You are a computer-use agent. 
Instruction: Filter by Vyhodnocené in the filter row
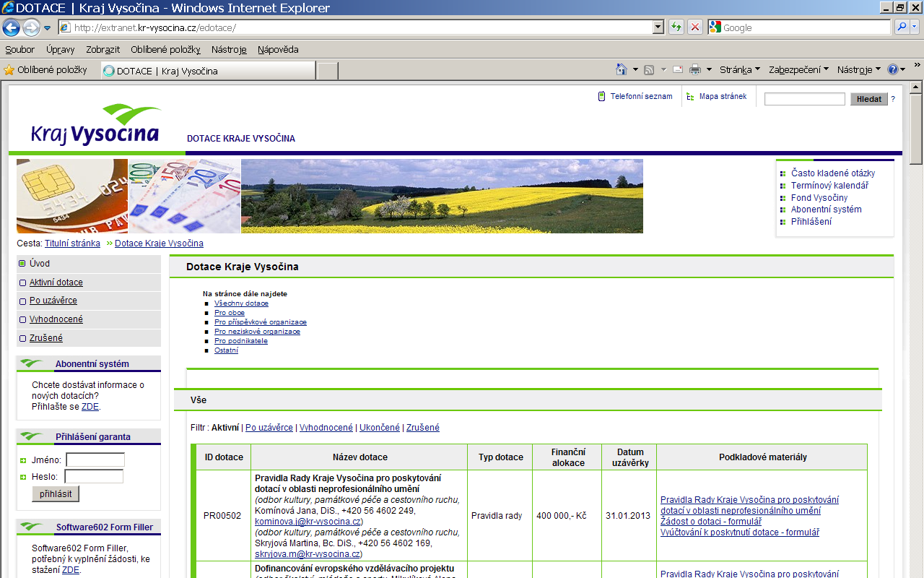(x=326, y=428)
